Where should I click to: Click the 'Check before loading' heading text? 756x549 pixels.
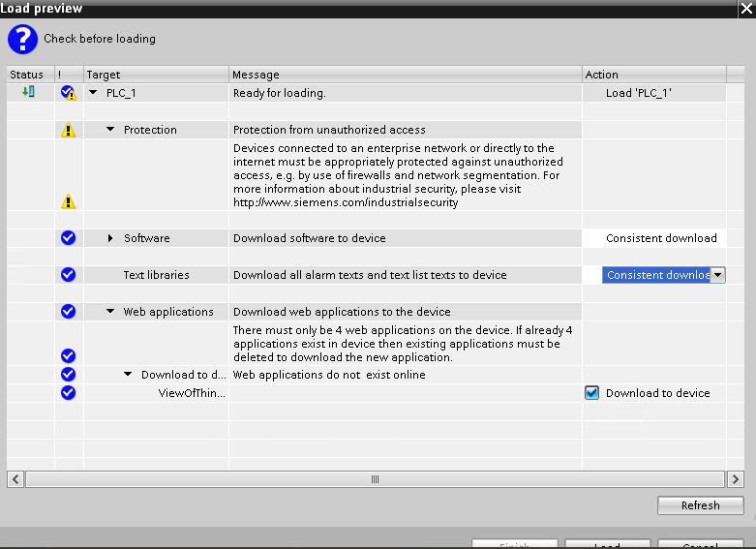click(100, 39)
